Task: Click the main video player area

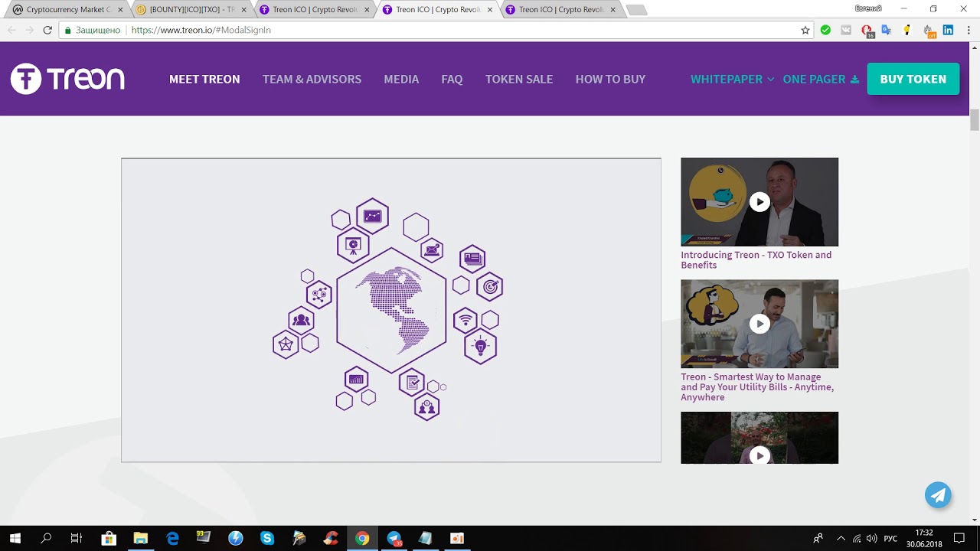Action: (391, 310)
